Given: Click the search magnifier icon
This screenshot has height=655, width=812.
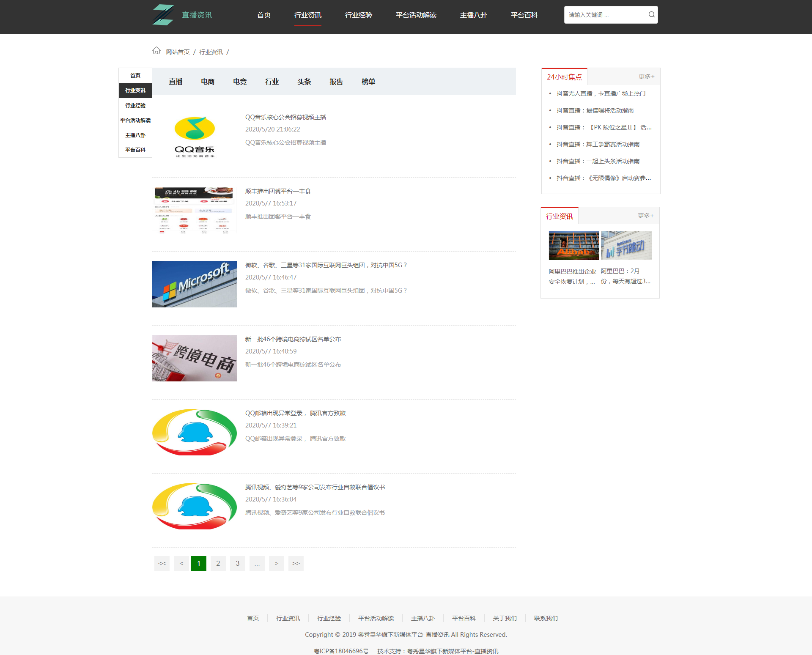Looking at the screenshot, I should point(651,15).
